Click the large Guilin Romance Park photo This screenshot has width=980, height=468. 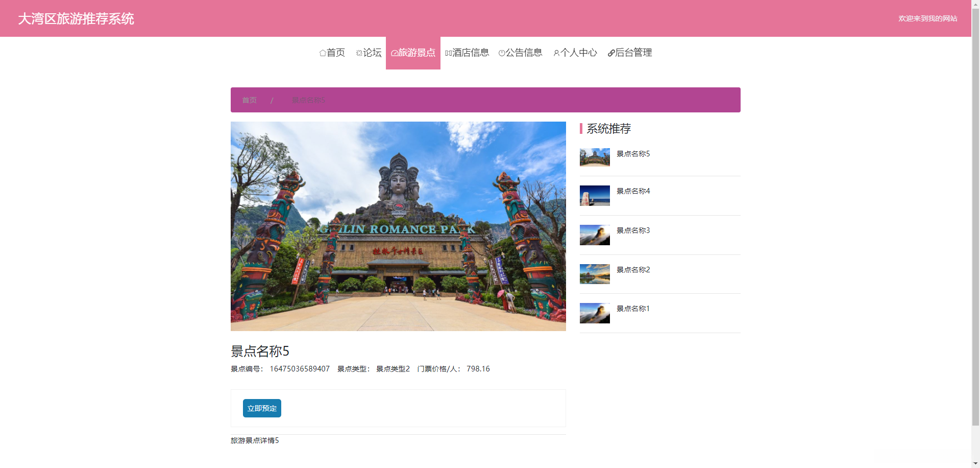(398, 226)
